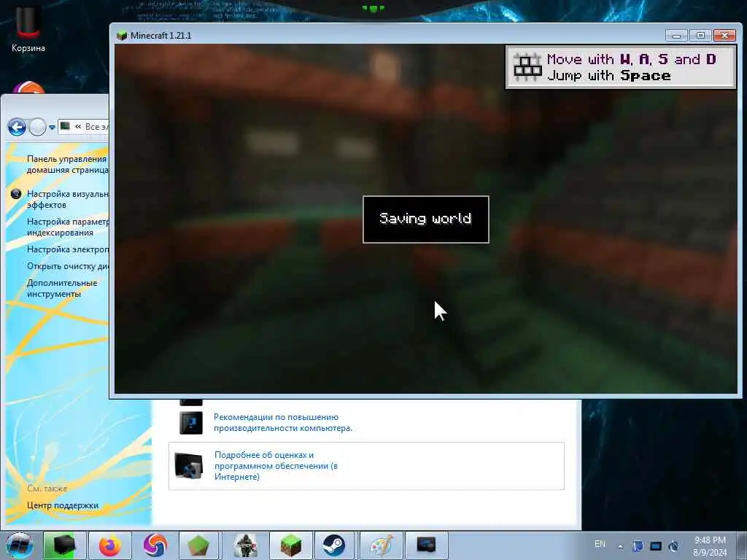Open 'Подробнее об оценках' online link
This screenshot has width=747, height=560.
[x=276, y=466]
